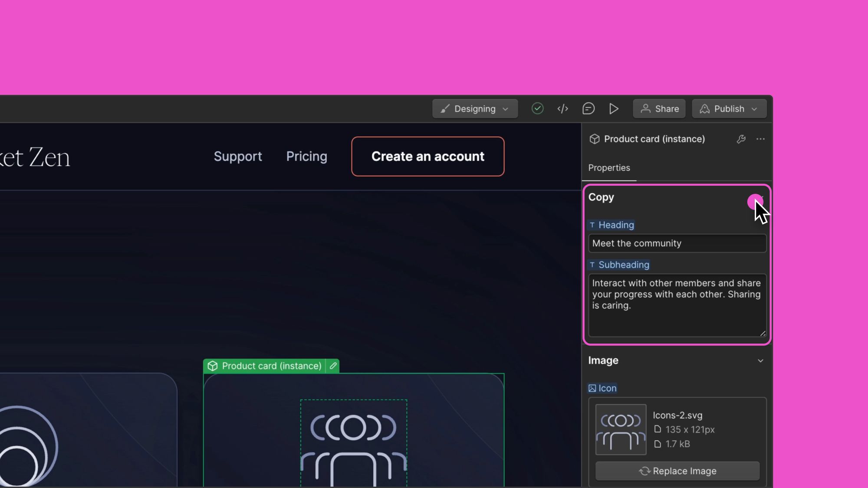Click the Icon image label in Image section
Viewport: 868px width, 488px height.
(602, 388)
